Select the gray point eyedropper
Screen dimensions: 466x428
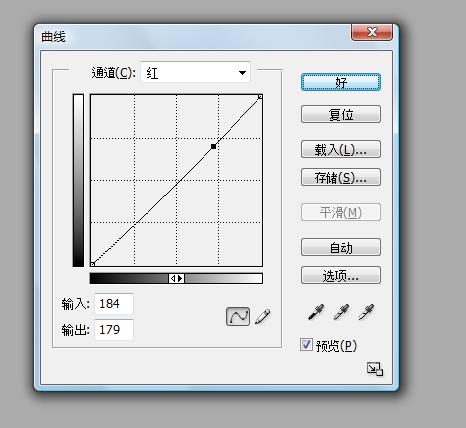tap(341, 312)
